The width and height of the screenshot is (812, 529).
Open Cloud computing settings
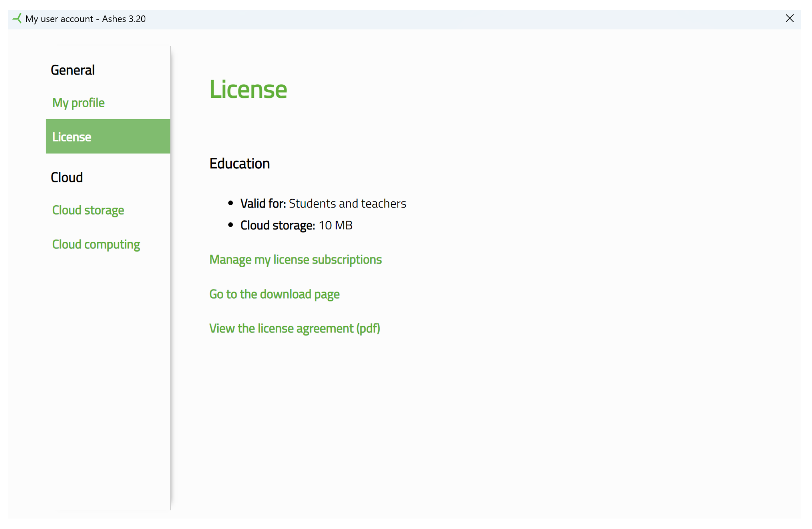[96, 244]
